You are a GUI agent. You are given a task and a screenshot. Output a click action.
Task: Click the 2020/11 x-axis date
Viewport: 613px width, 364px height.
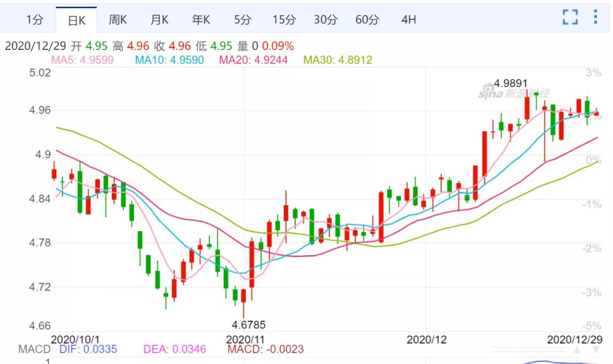tap(245, 339)
